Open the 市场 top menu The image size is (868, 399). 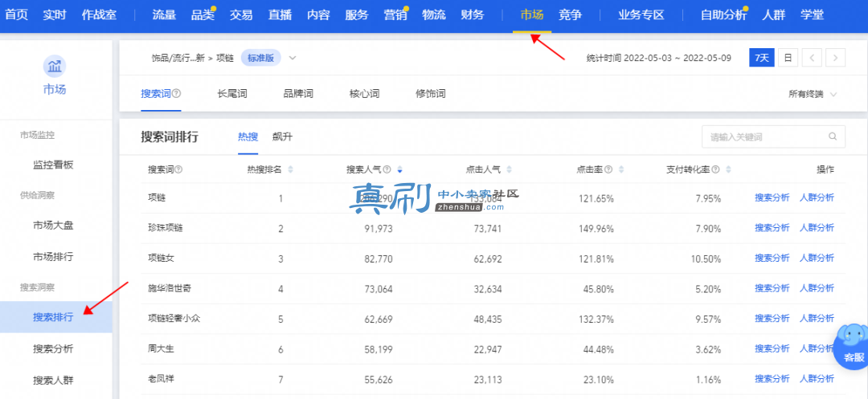(x=532, y=15)
